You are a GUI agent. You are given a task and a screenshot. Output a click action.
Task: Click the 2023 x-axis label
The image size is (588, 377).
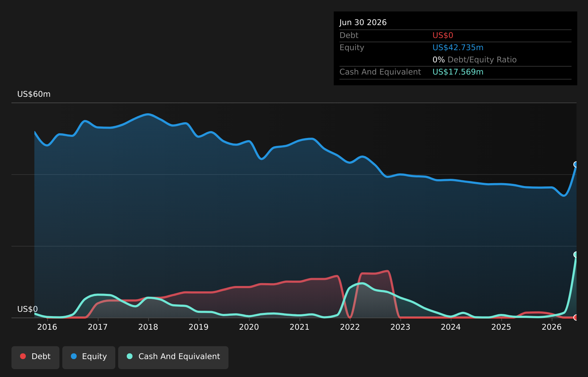[x=400, y=327]
